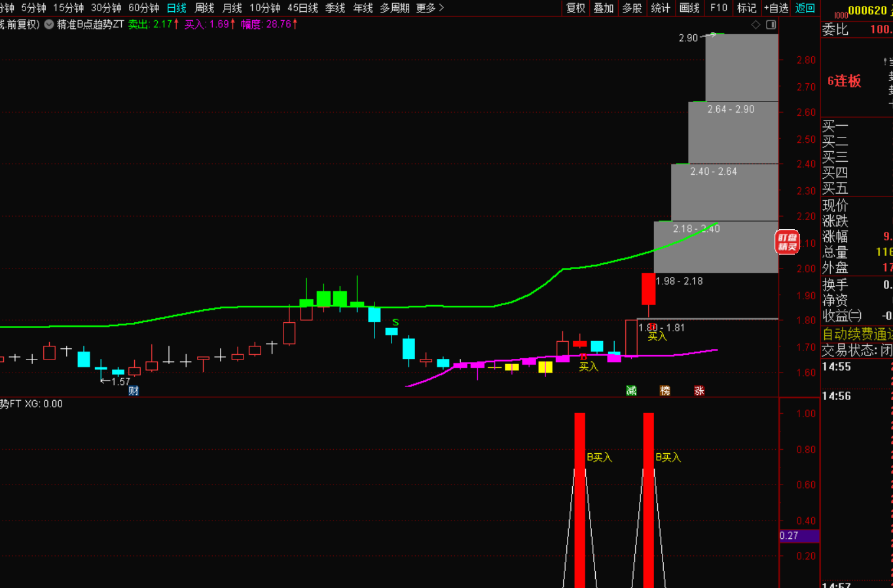Expand the 更多 period options
This screenshot has height=588, width=893.
point(429,8)
